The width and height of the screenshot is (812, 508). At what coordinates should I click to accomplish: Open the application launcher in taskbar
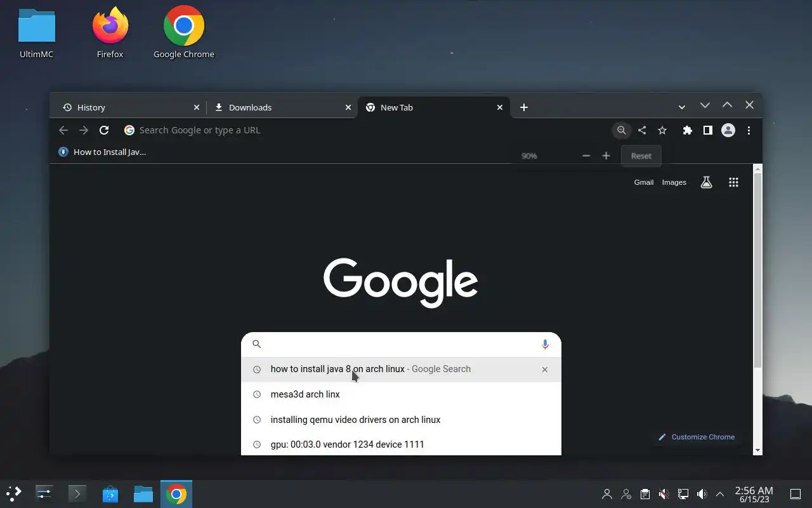click(14, 493)
